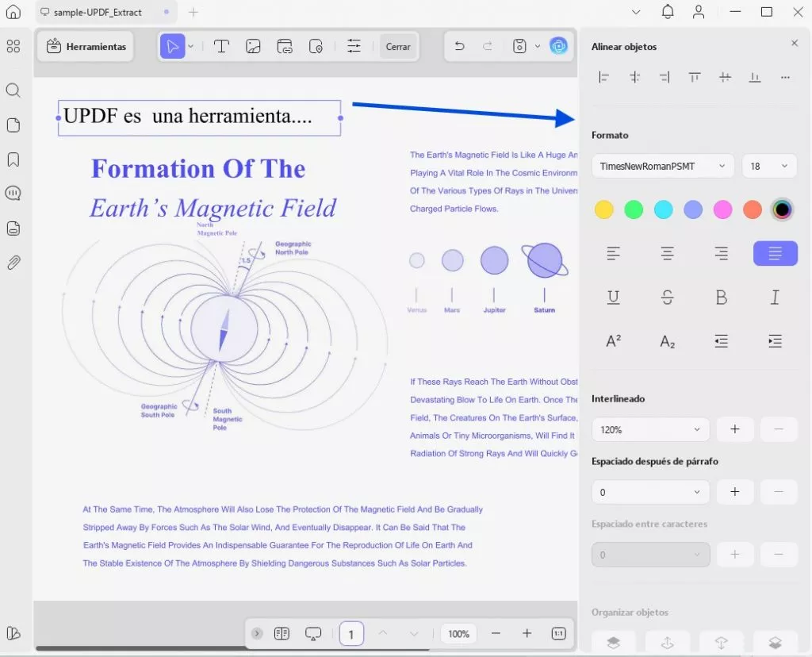Align objects to the bottom edge
Image resolution: width=812 pixels, height=657 pixels.
[x=755, y=78]
